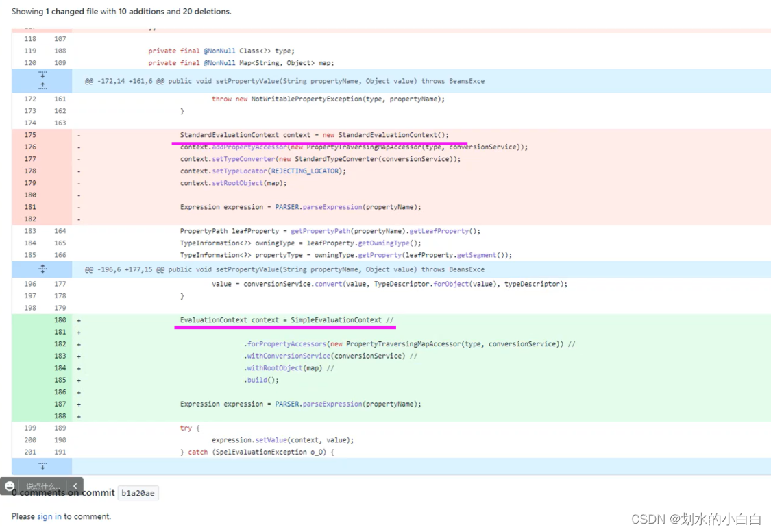The image size is (771, 532).
Task: Click old line number 197
Action: coord(30,296)
